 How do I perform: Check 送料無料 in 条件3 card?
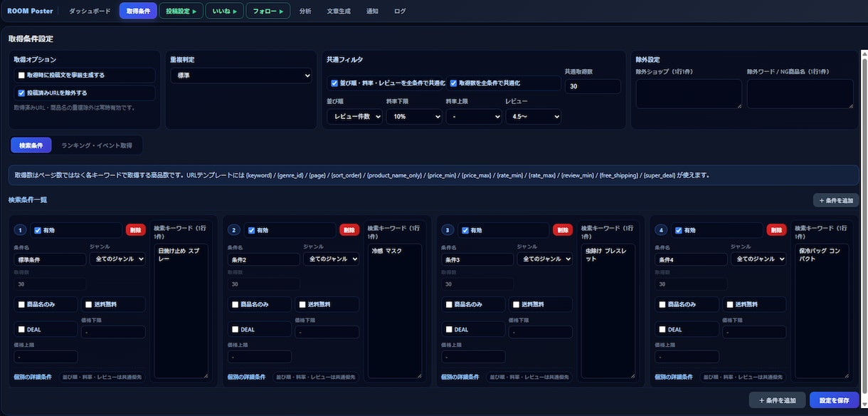click(516, 305)
